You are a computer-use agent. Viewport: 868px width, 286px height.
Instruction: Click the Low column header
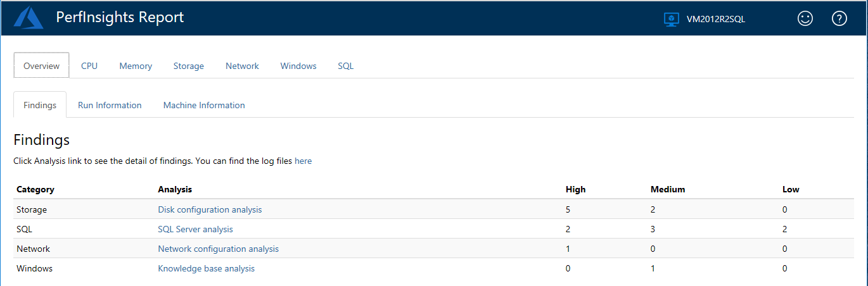[791, 189]
